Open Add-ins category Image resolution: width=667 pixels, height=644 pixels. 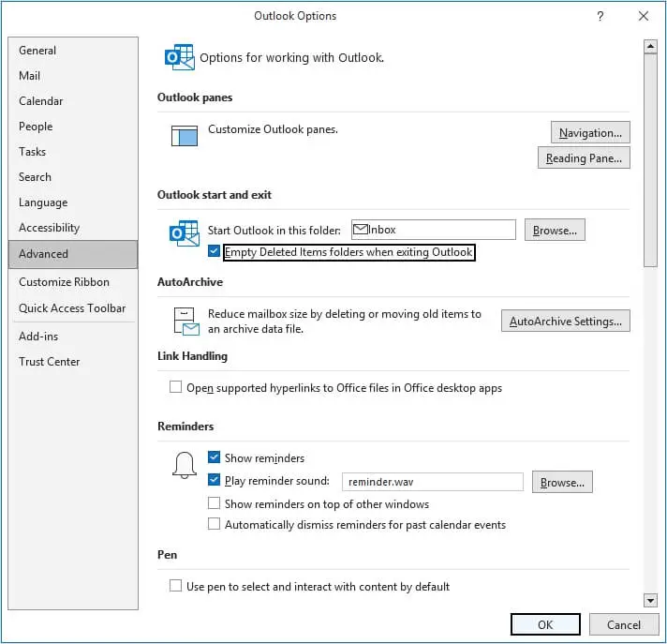73,337
